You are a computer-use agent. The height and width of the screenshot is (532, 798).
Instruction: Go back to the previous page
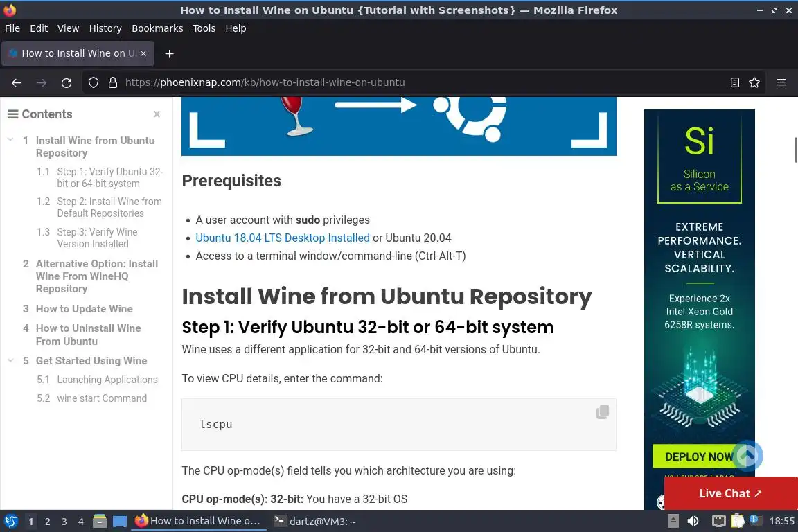click(17, 82)
